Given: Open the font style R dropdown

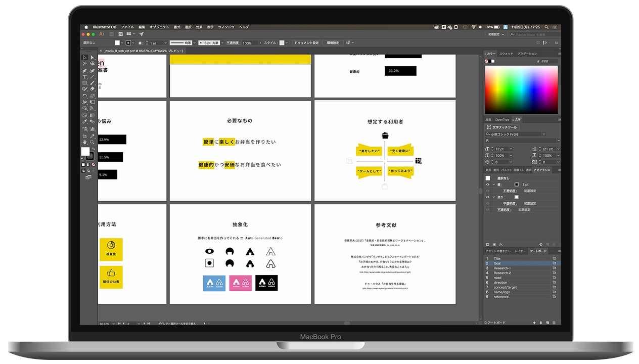Looking at the screenshot, I should [x=558, y=140].
